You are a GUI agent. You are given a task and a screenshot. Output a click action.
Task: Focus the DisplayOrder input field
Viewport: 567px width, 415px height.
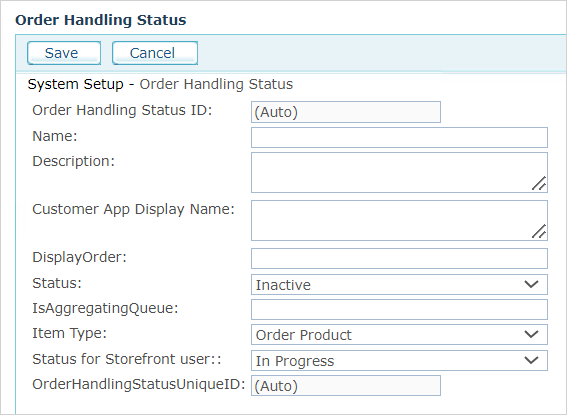[x=399, y=258]
